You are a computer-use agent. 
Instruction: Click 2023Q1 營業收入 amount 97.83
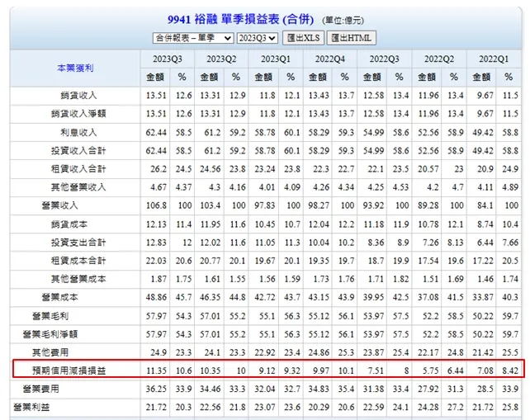click(x=265, y=205)
